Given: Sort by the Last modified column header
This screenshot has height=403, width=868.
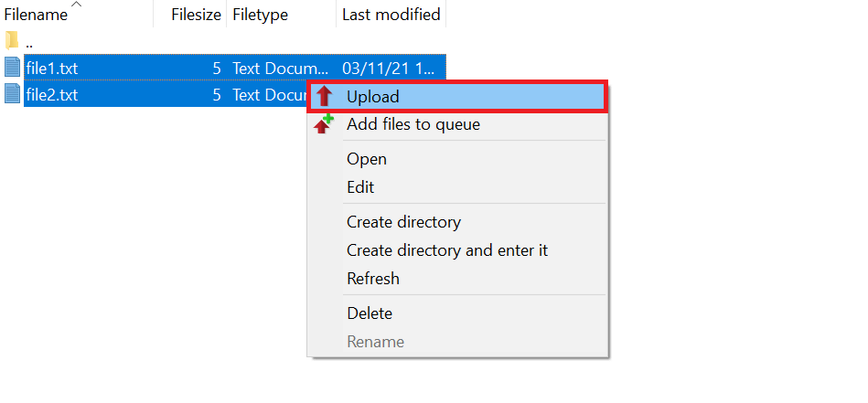Looking at the screenshot, I should pyautogui.click(x=391, y=16).
